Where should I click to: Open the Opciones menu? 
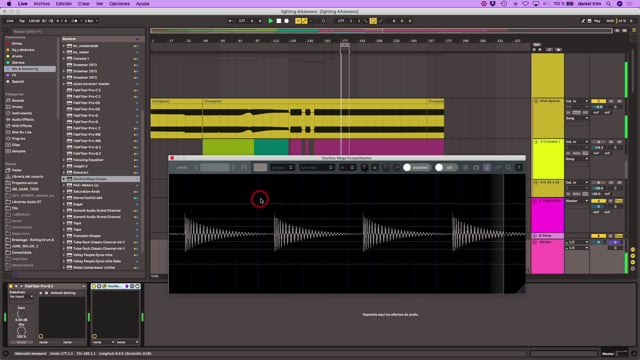click(x=119, y=4)
